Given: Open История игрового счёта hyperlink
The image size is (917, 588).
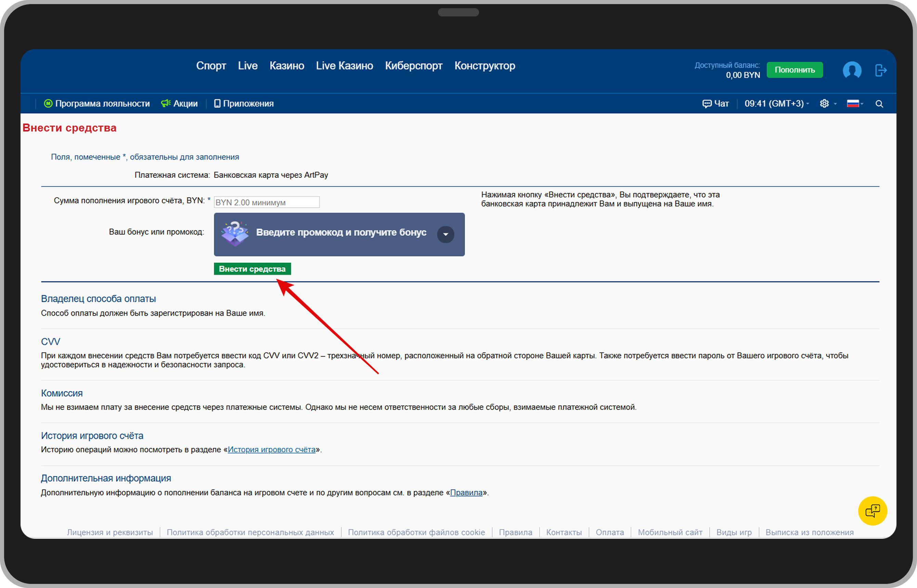Looking at the screenshot, I should click(x=271, y=450).
